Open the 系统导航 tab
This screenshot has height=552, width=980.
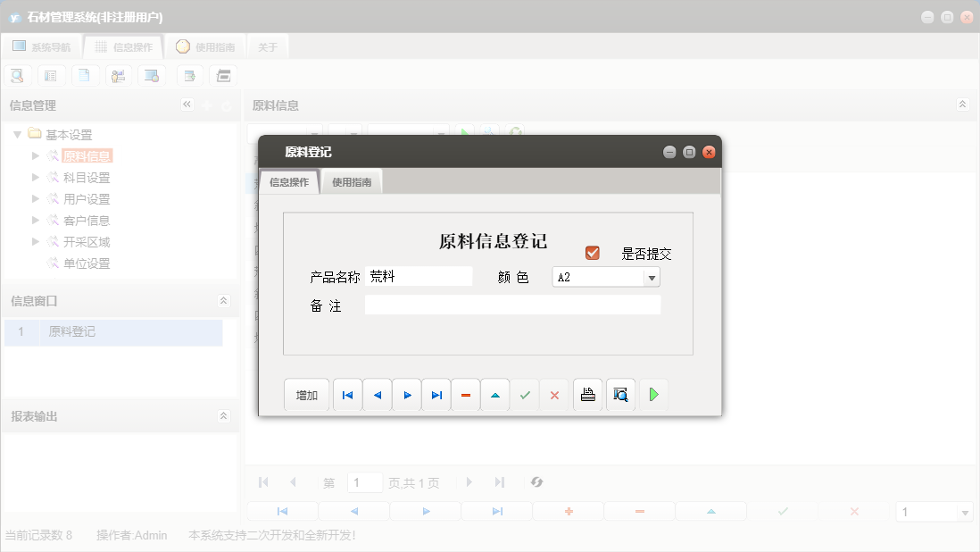[43, 46]
